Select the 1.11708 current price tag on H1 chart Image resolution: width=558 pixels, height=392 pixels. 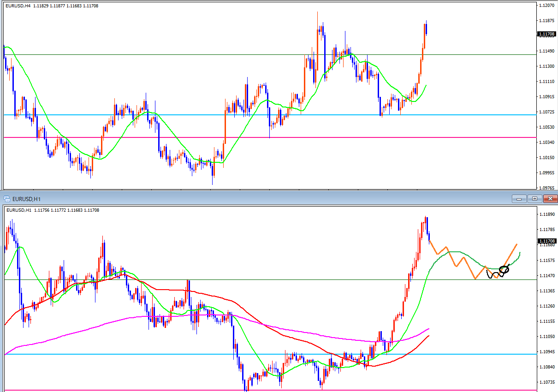pyautogui.click(x=546, y=241)
